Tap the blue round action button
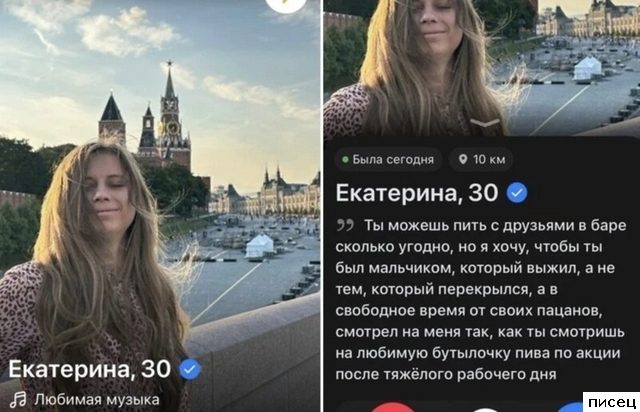The height and width of the screenshot is (412, 640). (x=571, y=407)
